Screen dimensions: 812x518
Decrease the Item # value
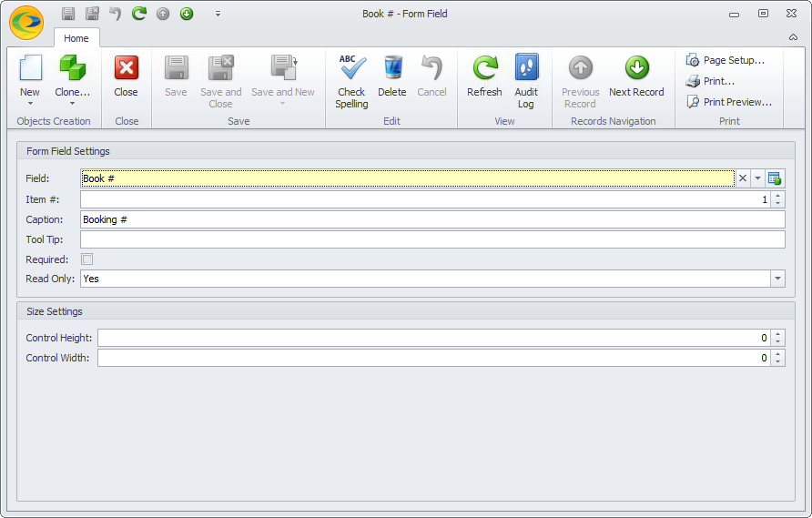pyautogui.click(x=777, y=204)
